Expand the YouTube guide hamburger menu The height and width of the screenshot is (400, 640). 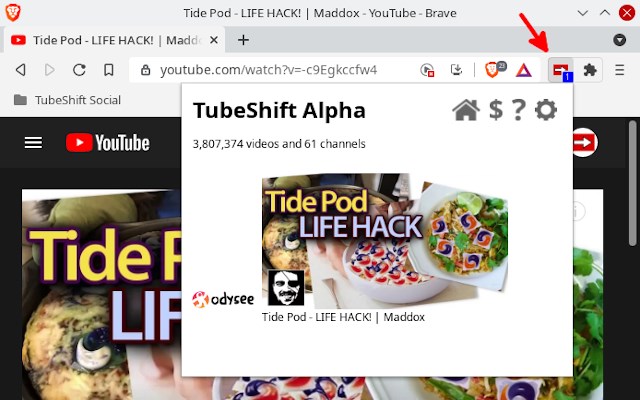[33, 143]
